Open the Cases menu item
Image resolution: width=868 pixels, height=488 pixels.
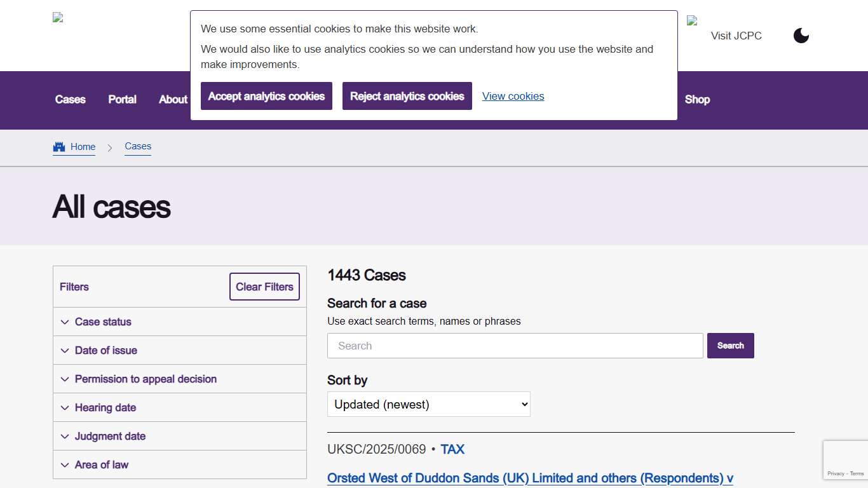[70, 100]
